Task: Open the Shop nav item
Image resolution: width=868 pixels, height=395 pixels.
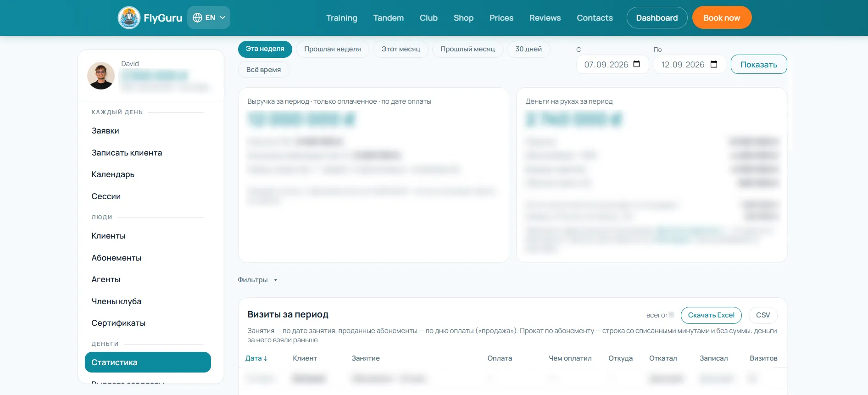Action: [463, 18]
